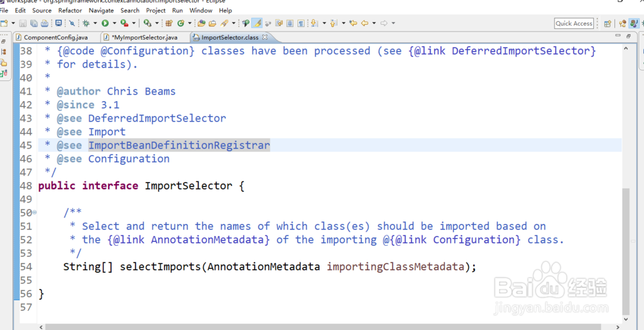Image resolution: width=644 pixels, height=330 pixels.
Task: Click the Quick Access field
Action: click(574, 23)
